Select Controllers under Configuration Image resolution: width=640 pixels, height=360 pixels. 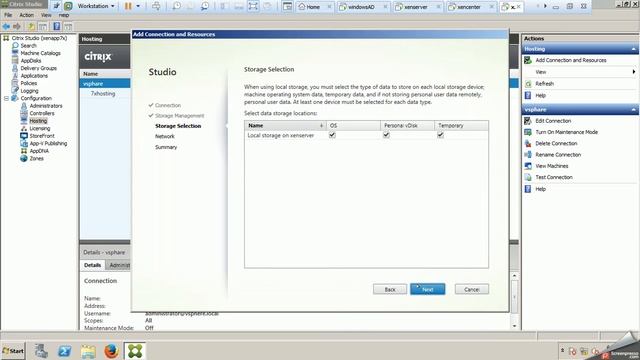(x=42, y=113)
